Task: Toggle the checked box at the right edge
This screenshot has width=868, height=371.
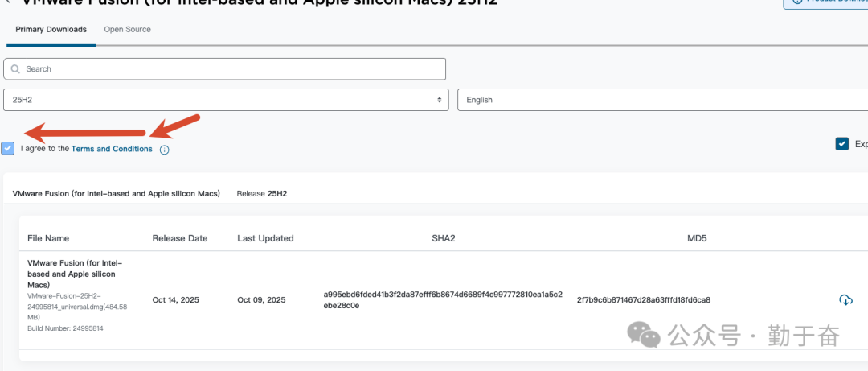Action: [x=842, y=143]
